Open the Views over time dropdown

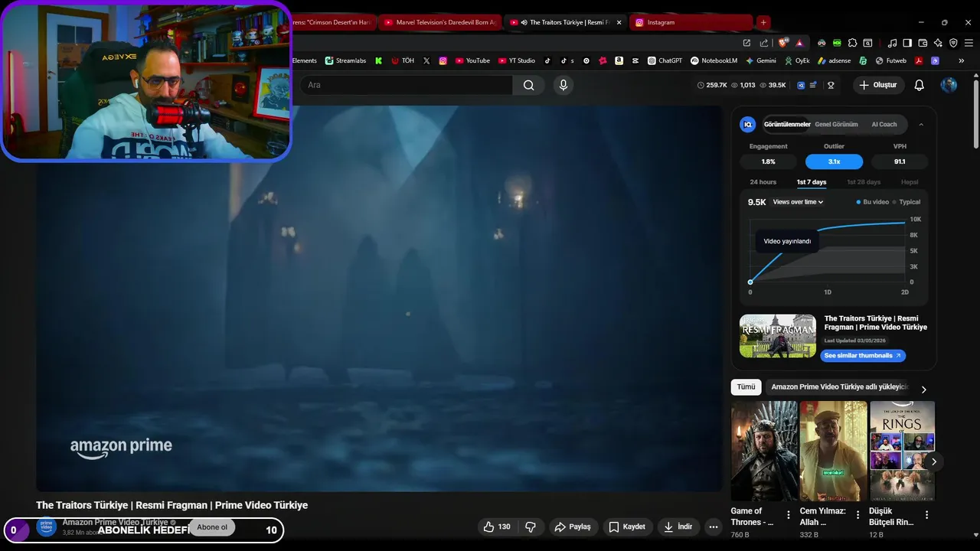coord(798,202)
